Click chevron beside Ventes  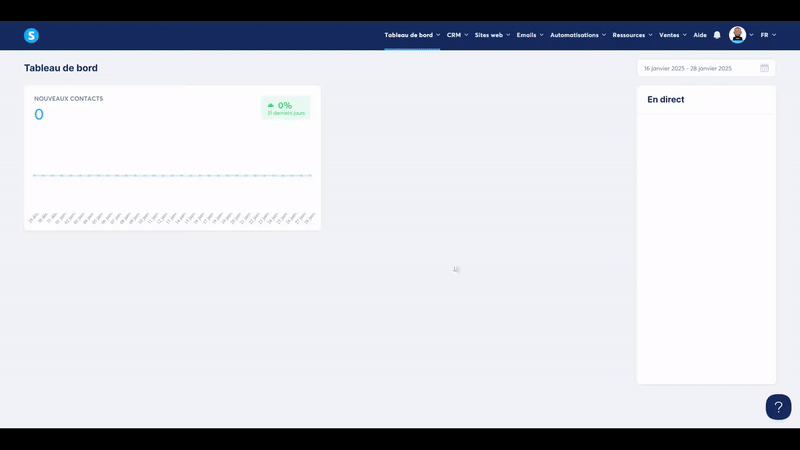pyautogui.click(x=684, y=35)
